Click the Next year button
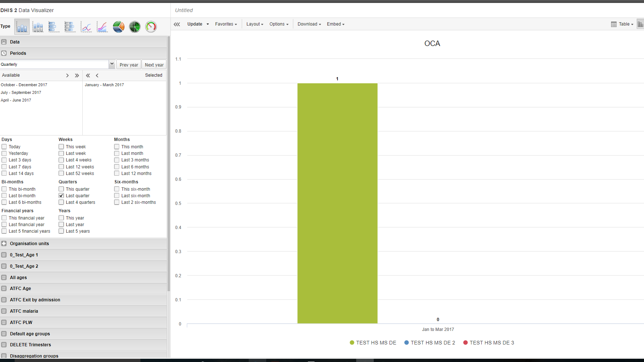 coord(154,65)
